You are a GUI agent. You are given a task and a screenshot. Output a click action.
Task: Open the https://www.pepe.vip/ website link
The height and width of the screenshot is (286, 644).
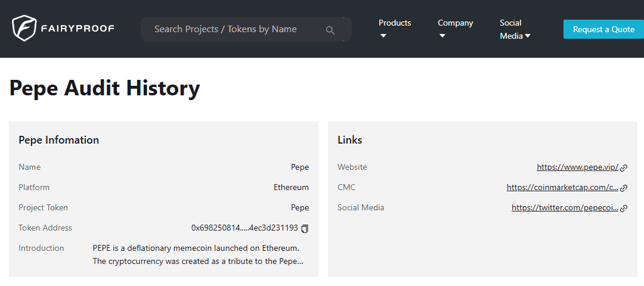(x=577, y=167)
